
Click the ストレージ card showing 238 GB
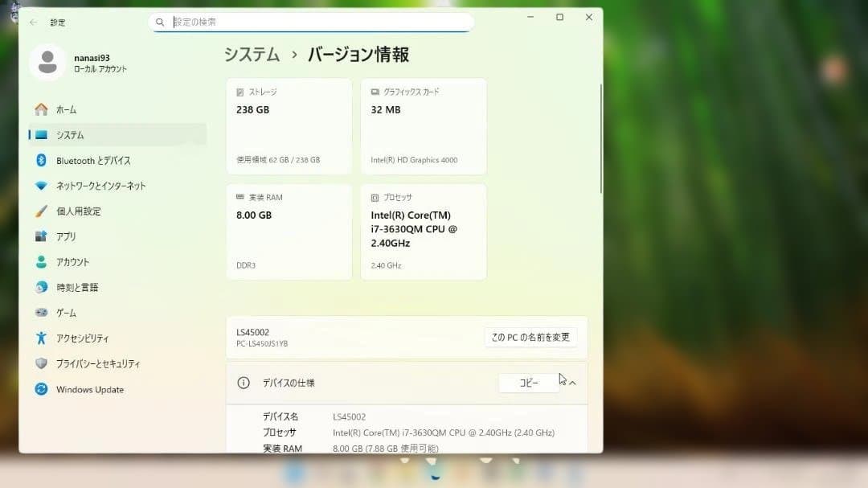pyautogui.click(x=289, y=125)
